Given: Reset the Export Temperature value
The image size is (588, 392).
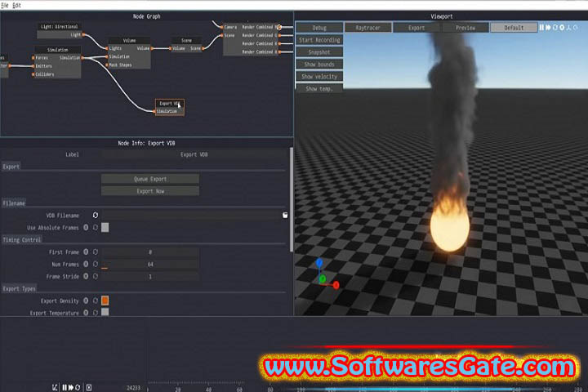Looking at the screenshot, I should click(96, 313).
